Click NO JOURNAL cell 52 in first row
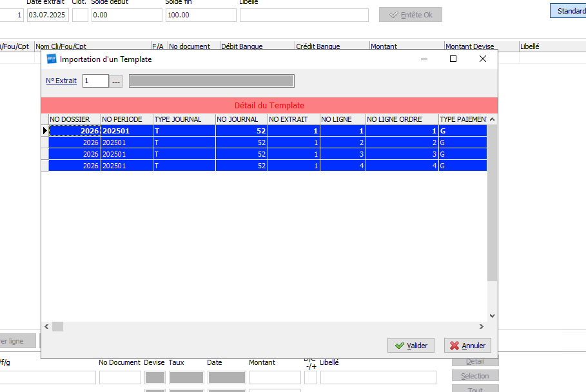 (x=242, y=131)
